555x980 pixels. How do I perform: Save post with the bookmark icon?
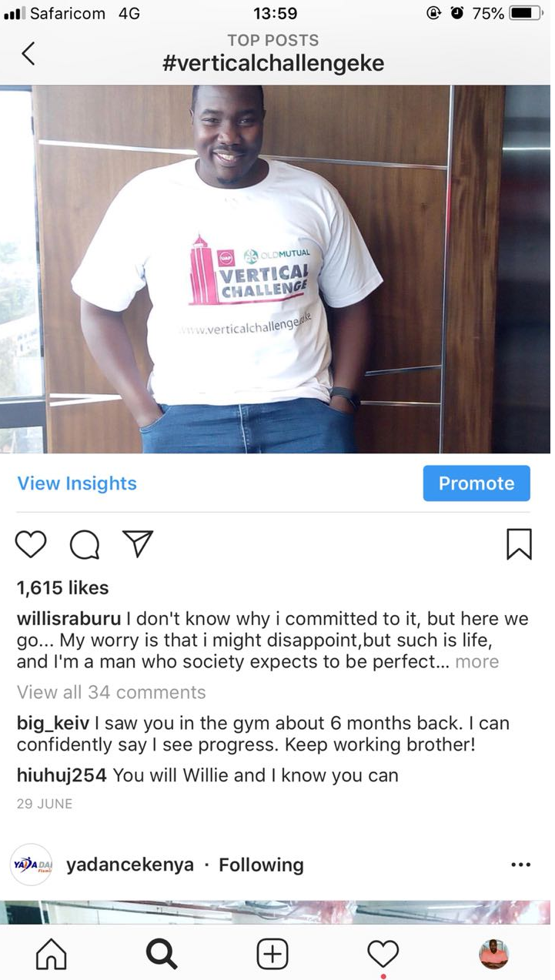(x=519, y=544)
